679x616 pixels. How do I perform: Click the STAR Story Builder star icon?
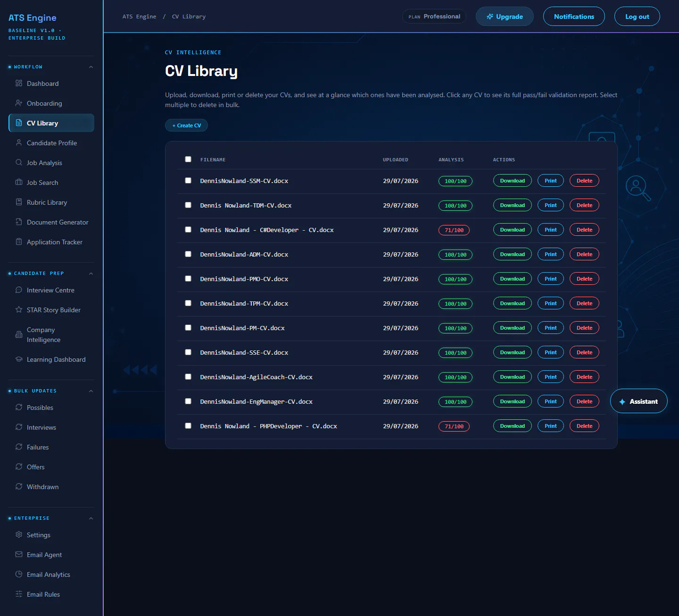[19, 310]
